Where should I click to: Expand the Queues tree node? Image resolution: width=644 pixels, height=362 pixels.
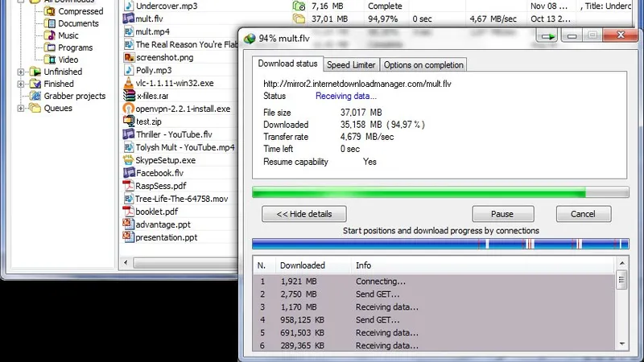tap(21, 109)
